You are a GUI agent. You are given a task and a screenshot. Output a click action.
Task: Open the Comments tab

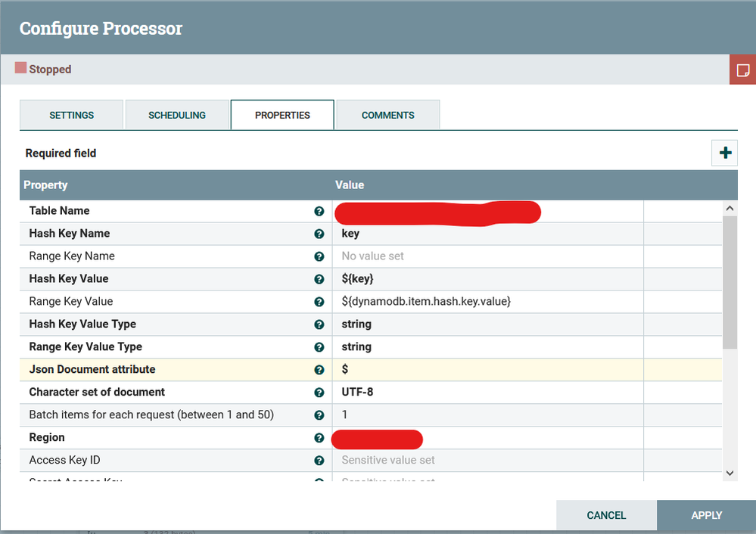(x=388, y=115)
